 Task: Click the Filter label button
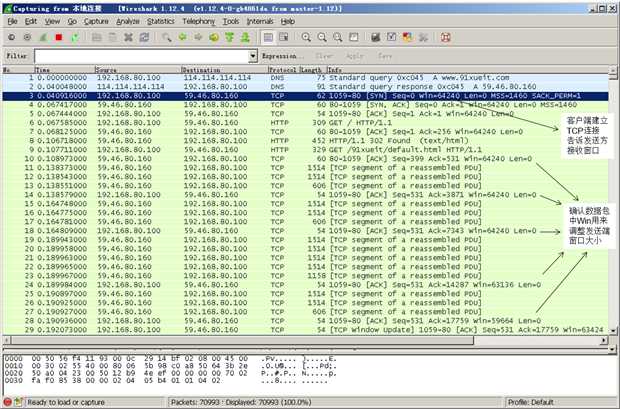click(17, 56)
